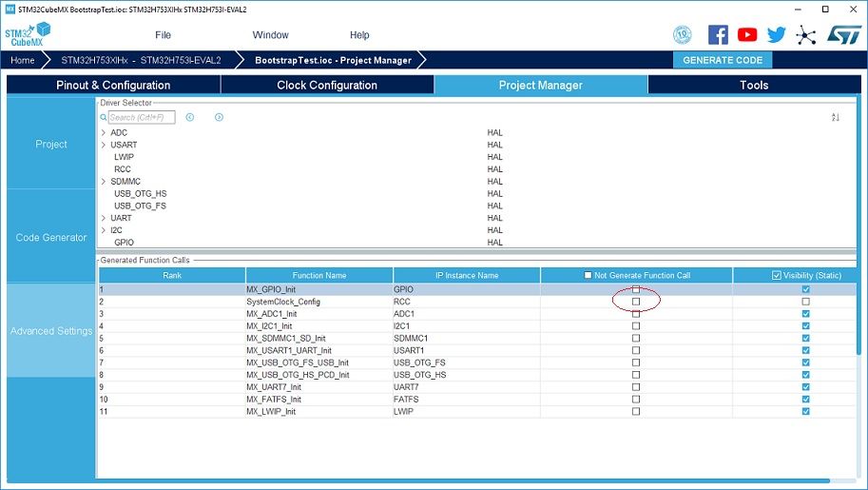Viewport: 868px width, 490px height.
Task: Open the File menu
Action: point(163,35)
